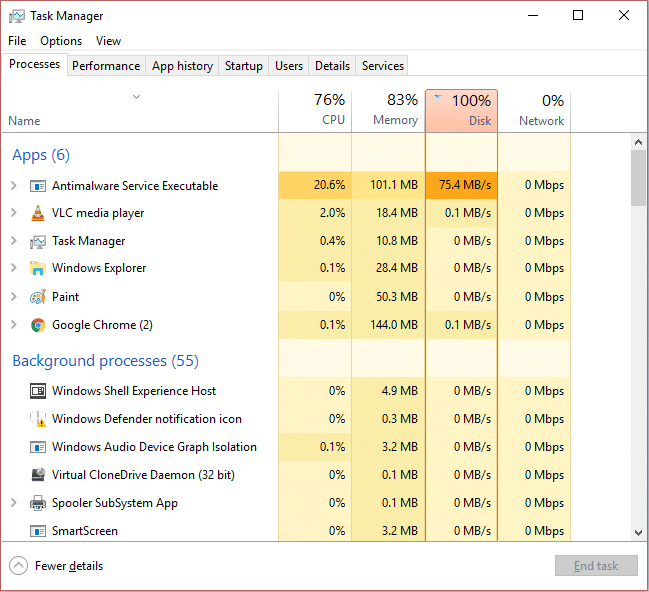649x592 pixels.
Task: Expand the Spooler SubSystem App row
Action: click(x=14, y=503)
